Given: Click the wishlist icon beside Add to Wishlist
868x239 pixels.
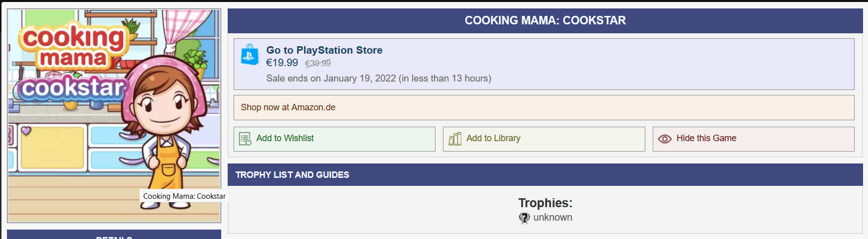Looking at the screenshot, I should (245, 139).
